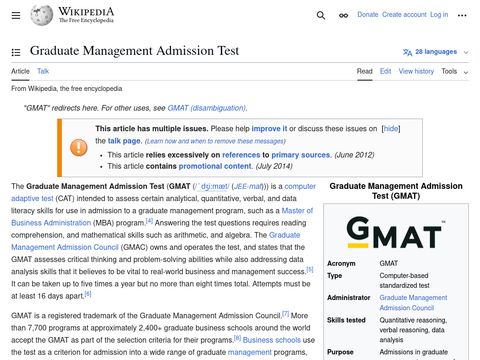Click the Create account link

click(404, 15)
